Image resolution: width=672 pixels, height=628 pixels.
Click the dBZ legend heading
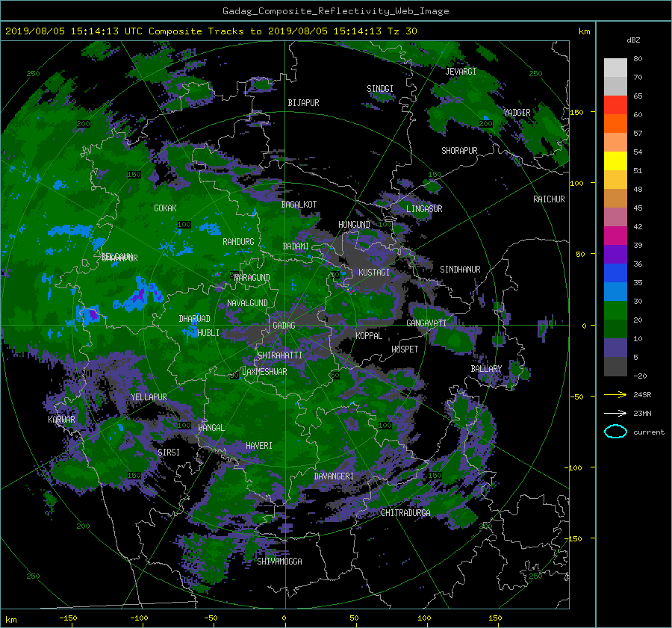point(633,40)
